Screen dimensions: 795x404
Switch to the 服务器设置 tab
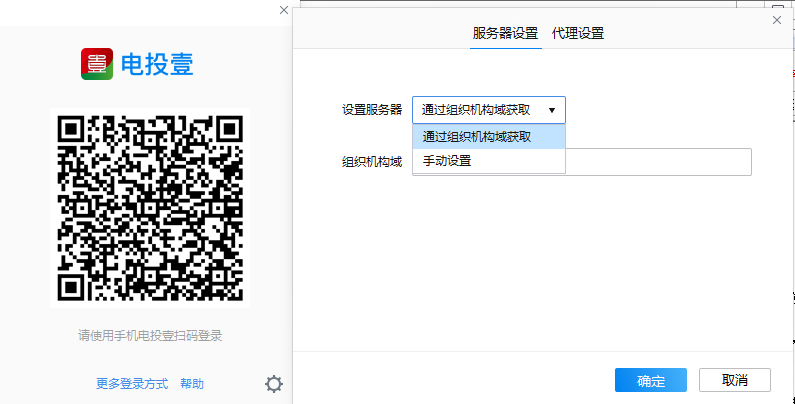pyautogui.click(x=505, y=33)
